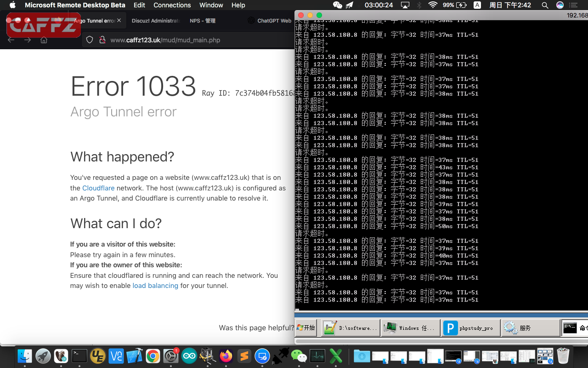588x368 pixels.
Task: Click the phpstudy_pro taskbar button
Action: (470, 328)
